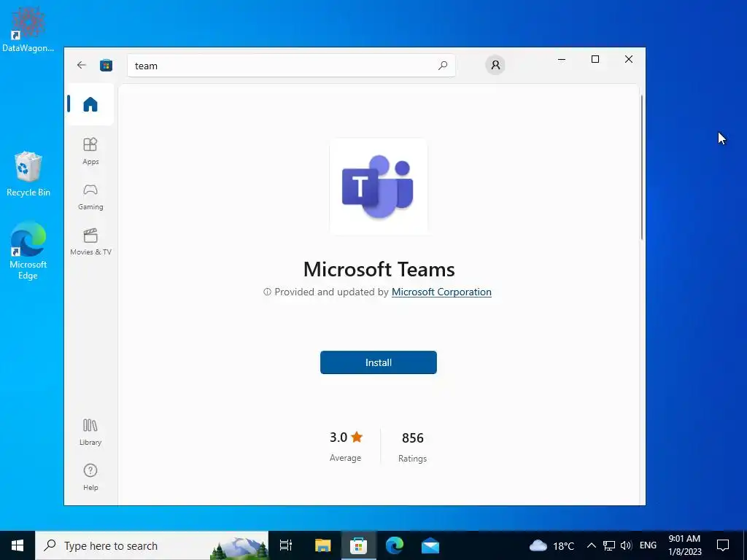Open the clock showing 9:01 AM
The width and height of the screenshot is (747, 560).
click(684, 545)
